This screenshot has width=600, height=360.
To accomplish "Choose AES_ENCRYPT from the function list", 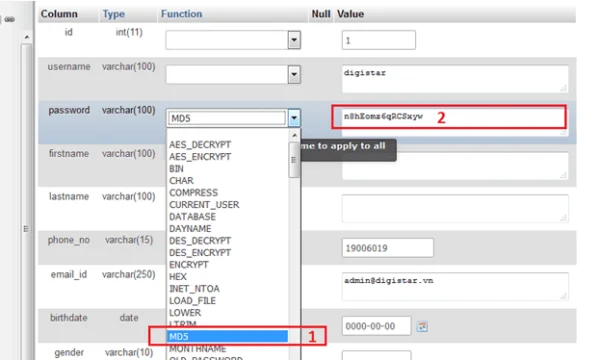I will click(x=200, y=157).
